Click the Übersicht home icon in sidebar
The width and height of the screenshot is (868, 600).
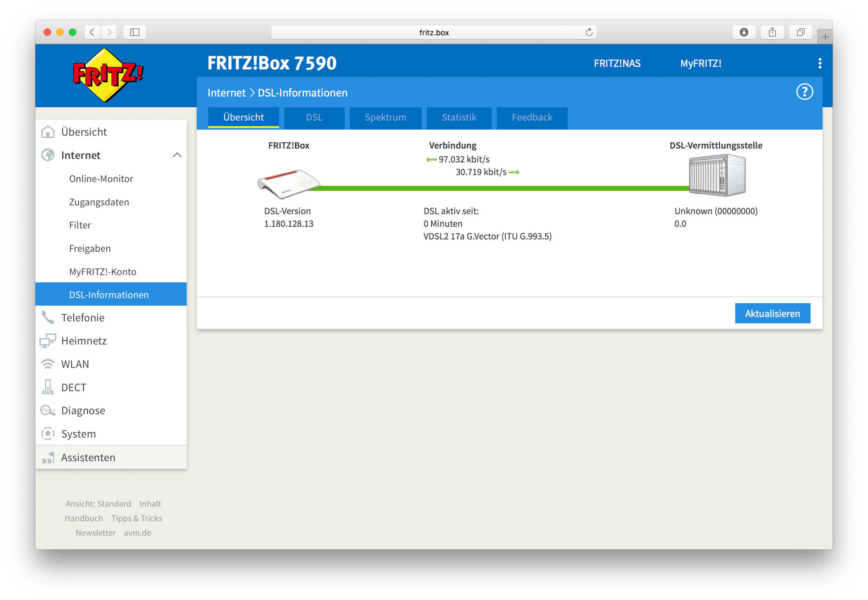tap(48, 132)
